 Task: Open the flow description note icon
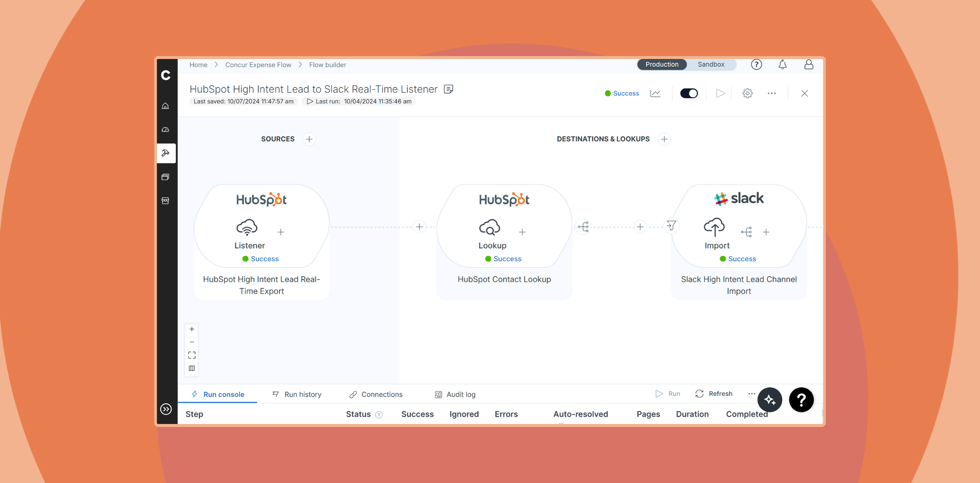448,89
